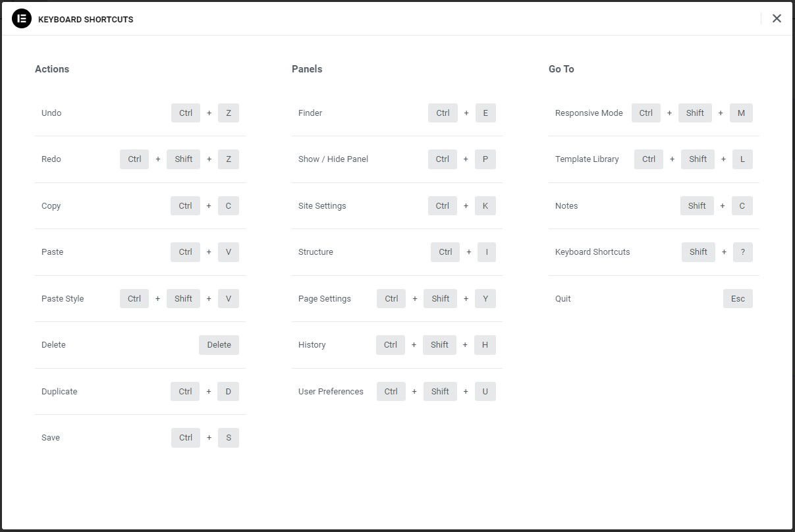Select the Undo row under Actions
Image resolution: width=795 pixels, height=532 pixels.
pyautogui.click(x=51, y=113)
